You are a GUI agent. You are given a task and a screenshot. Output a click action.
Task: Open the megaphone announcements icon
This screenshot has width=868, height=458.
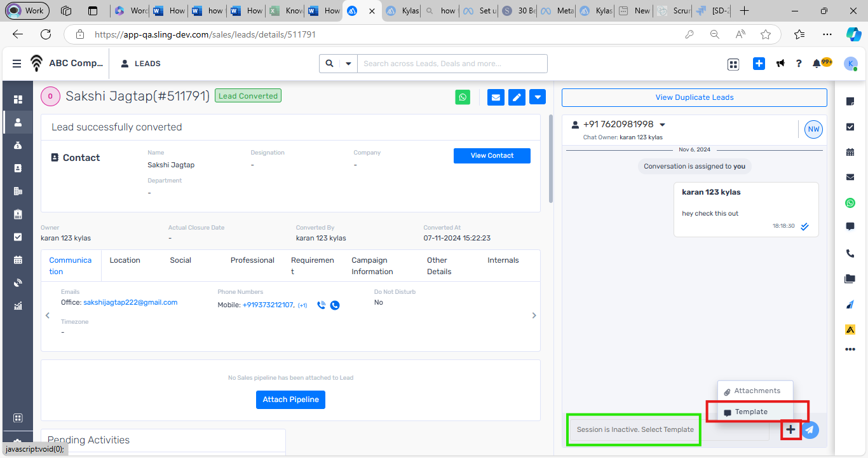click(780, 64)
